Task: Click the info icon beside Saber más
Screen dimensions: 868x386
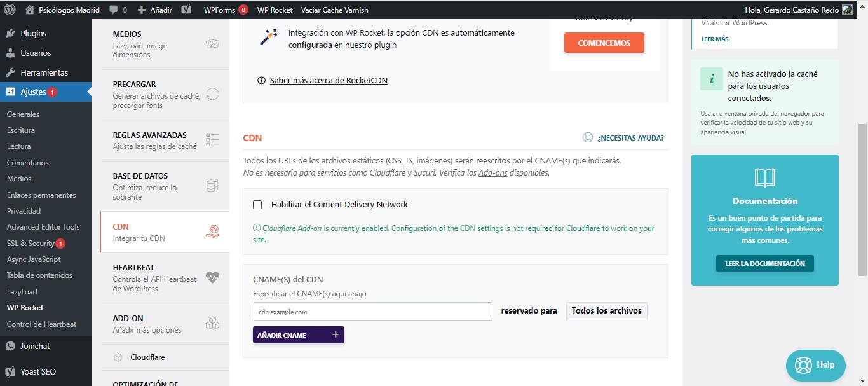Action: [261, 81]
